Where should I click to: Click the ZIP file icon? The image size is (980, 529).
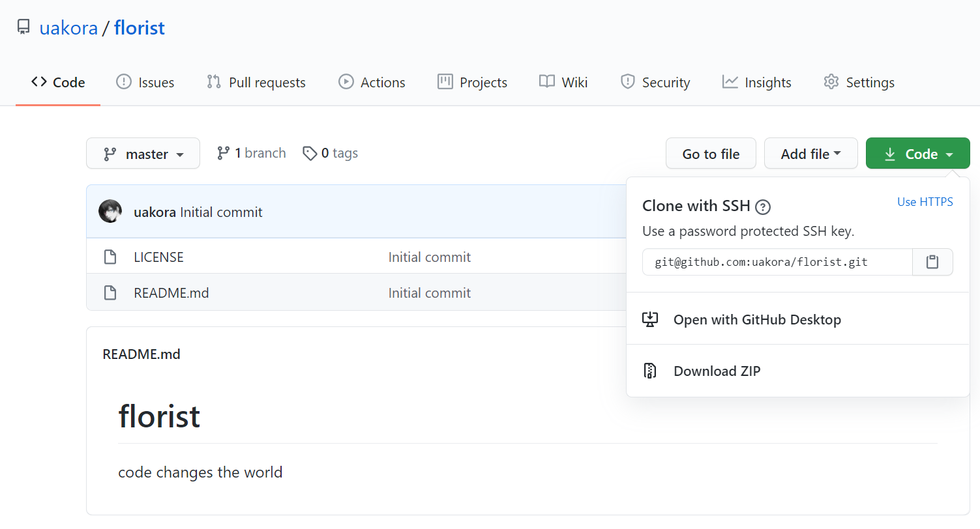(x=649, y=371)
